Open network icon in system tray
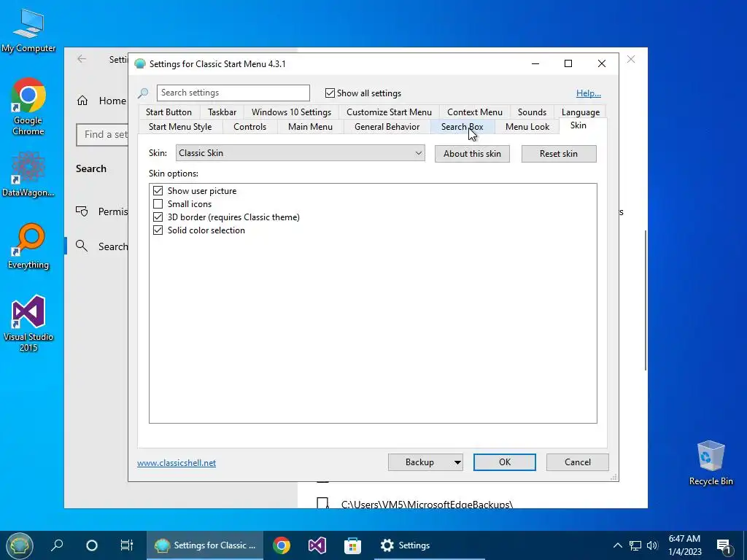Image resolution: width=747 pixels, height=560 pixels. click(x=635, y=545)
